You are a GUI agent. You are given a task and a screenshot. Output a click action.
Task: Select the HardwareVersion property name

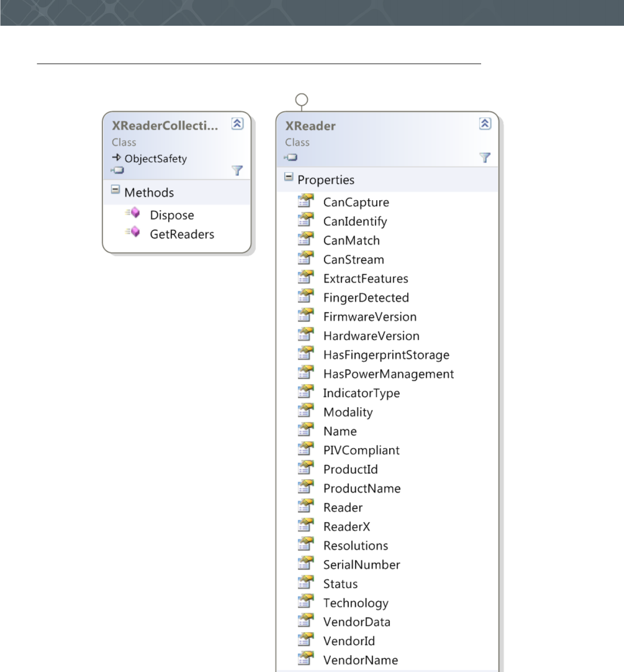coord(371,336)
